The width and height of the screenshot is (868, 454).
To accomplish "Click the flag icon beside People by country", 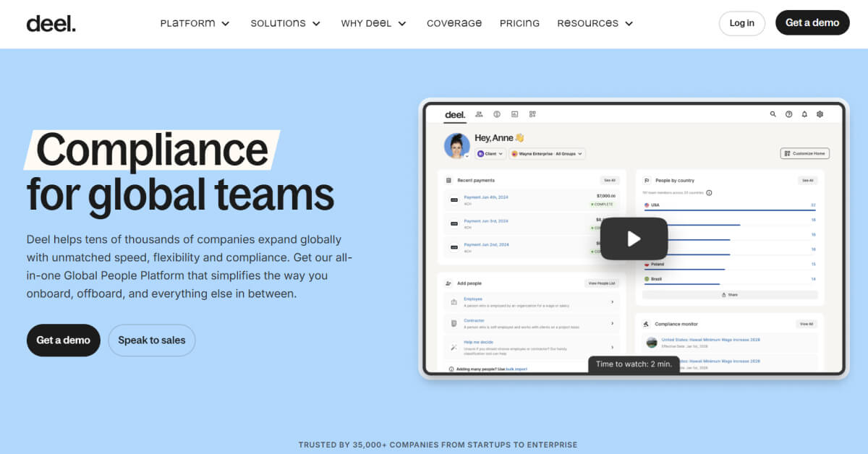I will [x=647, y=180].
